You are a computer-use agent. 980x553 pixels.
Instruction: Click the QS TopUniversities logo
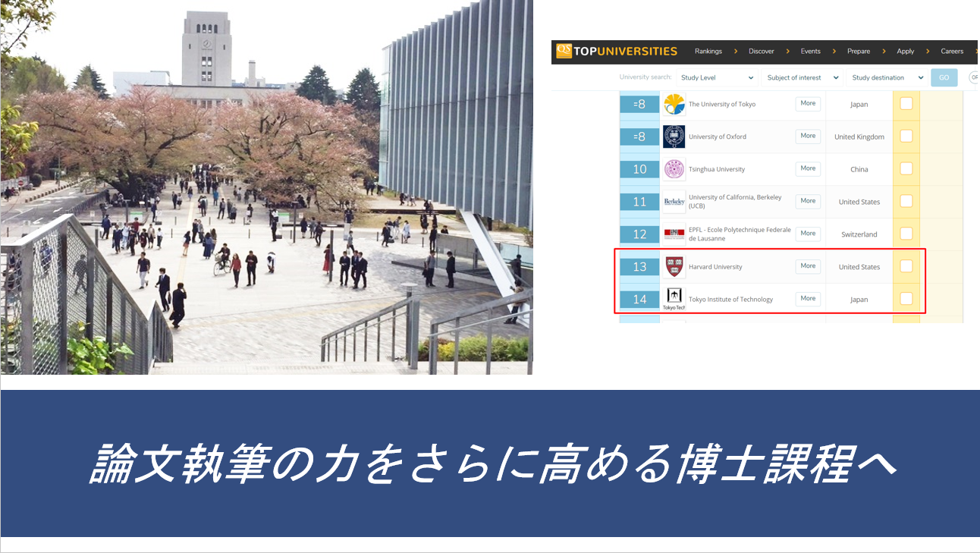(617, 51)
